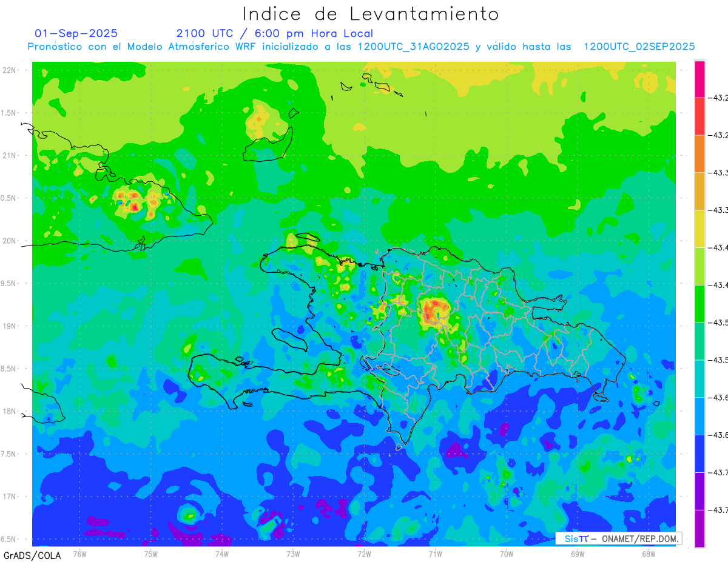This screenshot has width=728, height=562.
Task: Click the '17N' latitude label
Action: coord(9,497)
